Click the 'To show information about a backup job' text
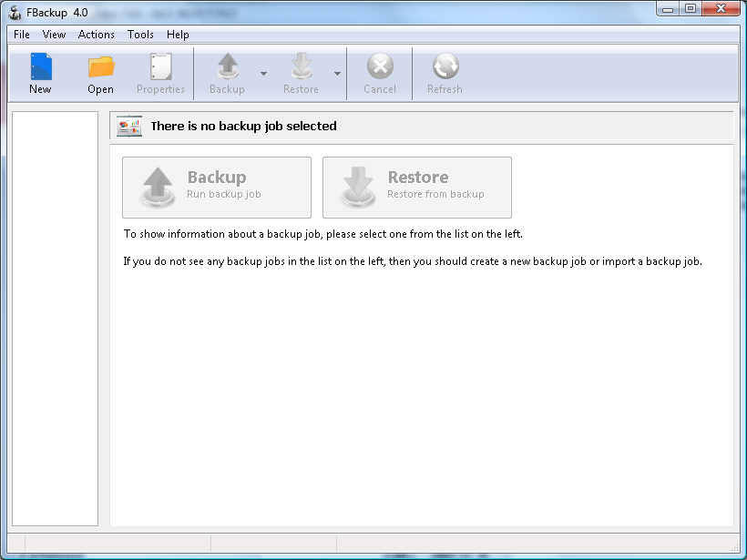This screenshot has width=747, height=560. (x=323, y=234)
